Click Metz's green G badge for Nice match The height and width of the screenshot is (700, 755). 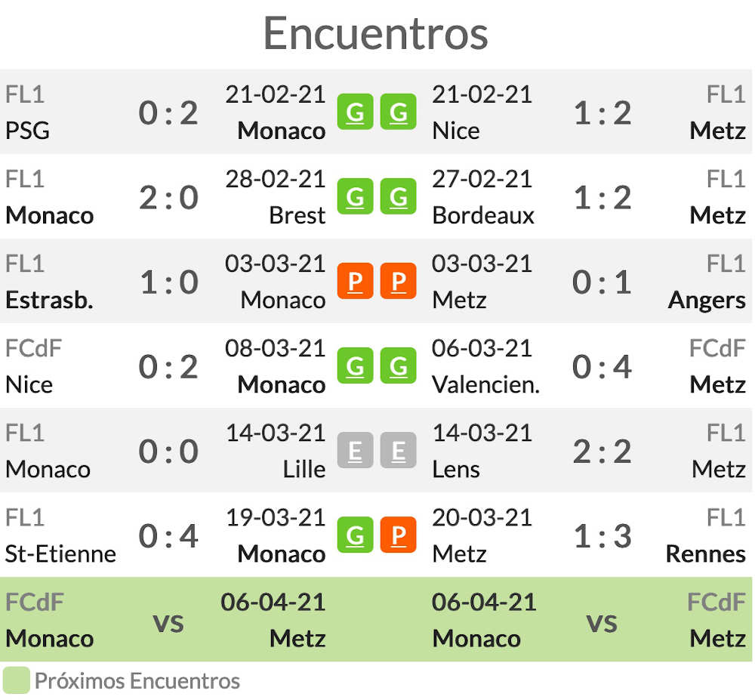398,113
